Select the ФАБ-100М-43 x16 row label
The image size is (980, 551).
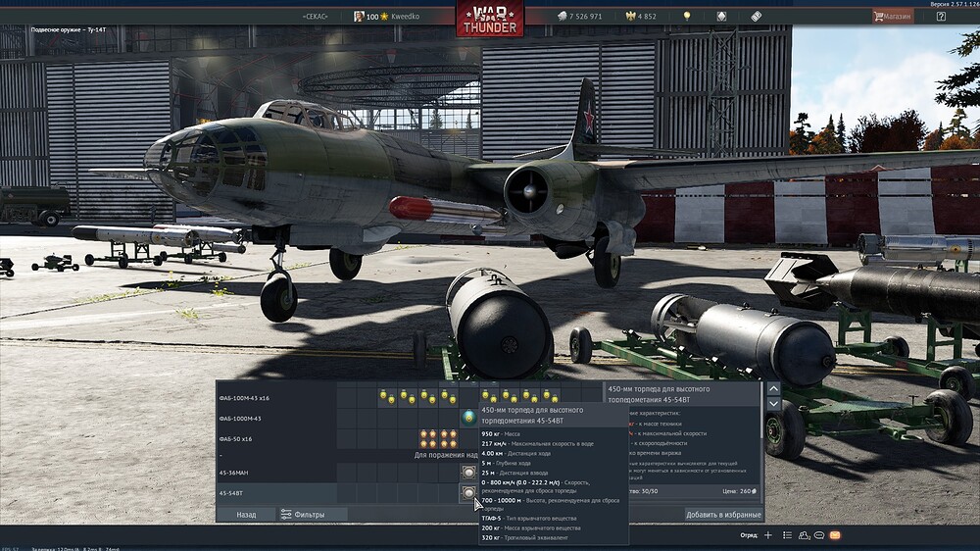click(244, 398)
